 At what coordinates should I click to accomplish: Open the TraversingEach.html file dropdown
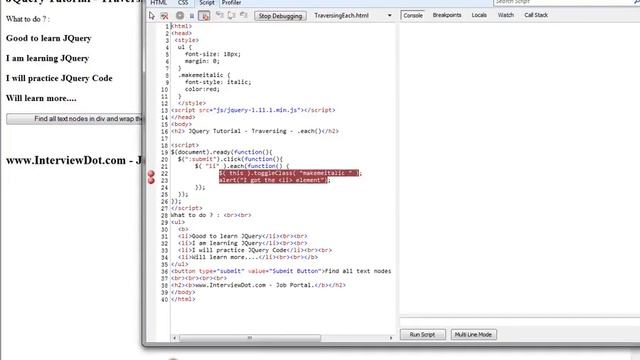click(x=389, y=16)
